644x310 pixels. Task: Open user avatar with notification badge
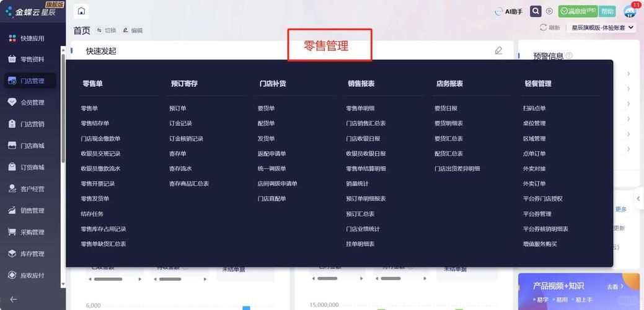point(630,11)
